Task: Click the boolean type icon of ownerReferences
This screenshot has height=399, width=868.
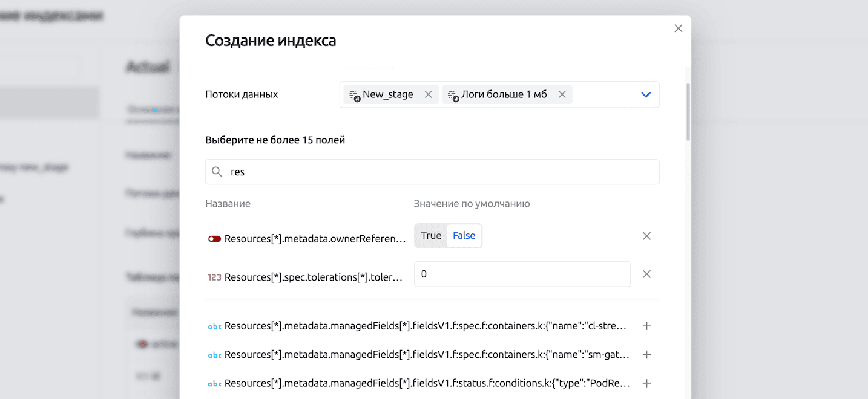Action: [x=214, y=239]
